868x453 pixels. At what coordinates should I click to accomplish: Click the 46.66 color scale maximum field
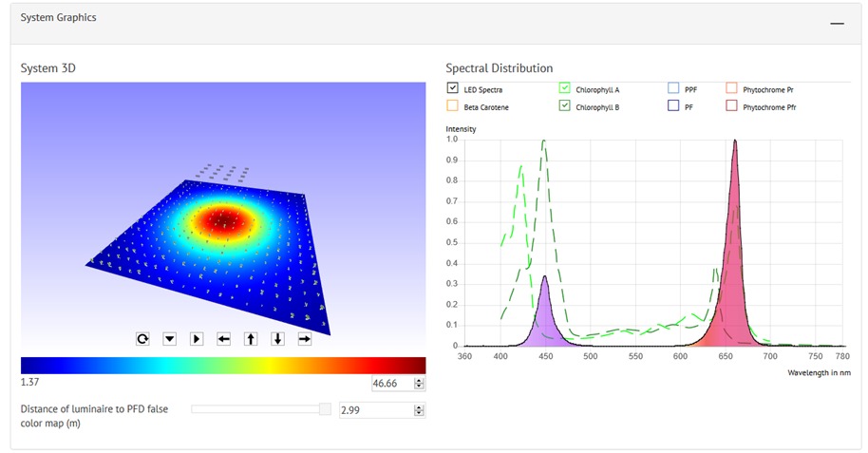[x=390, y=383]
